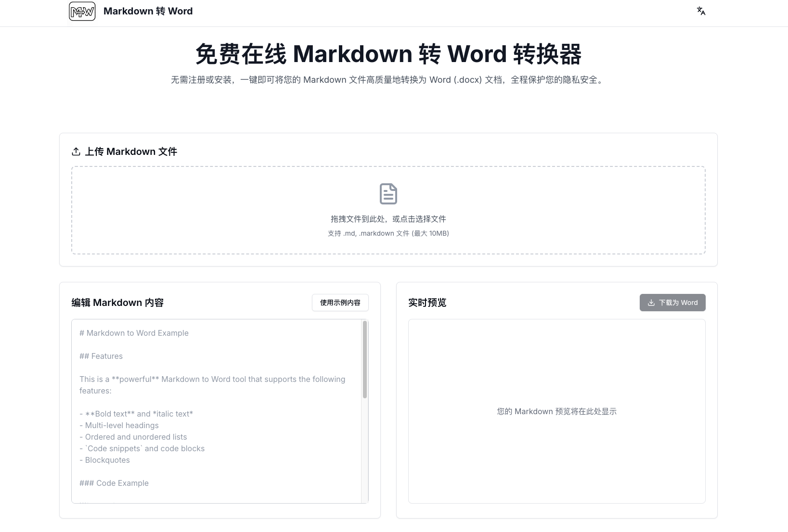Image resolution: width=788 pixels, height=532 pixels.
Task: Click the MW logo icon
Action: coord(82,11)
